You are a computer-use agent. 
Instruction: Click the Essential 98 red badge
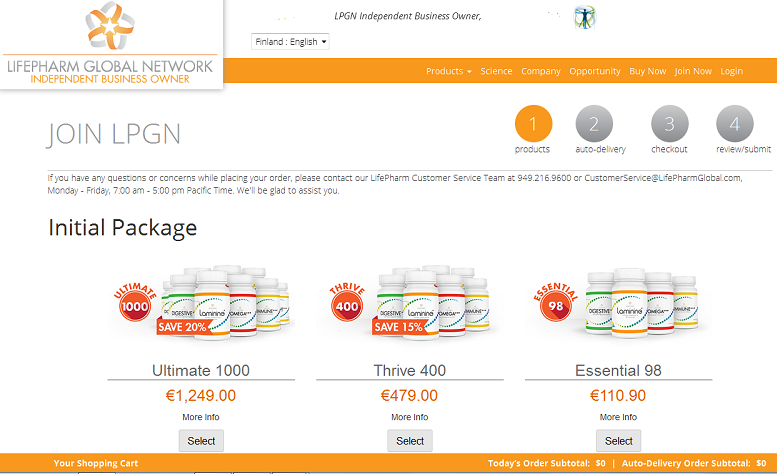[555, 303]
